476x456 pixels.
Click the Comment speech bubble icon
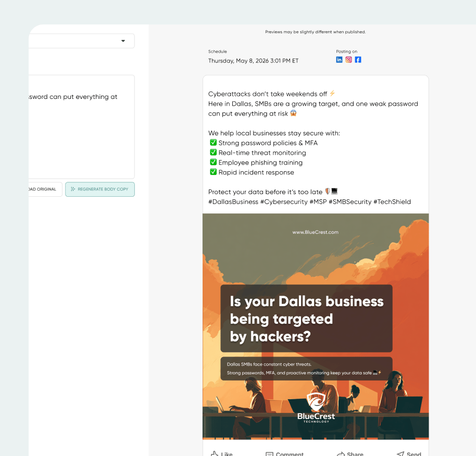click(269, 453)
